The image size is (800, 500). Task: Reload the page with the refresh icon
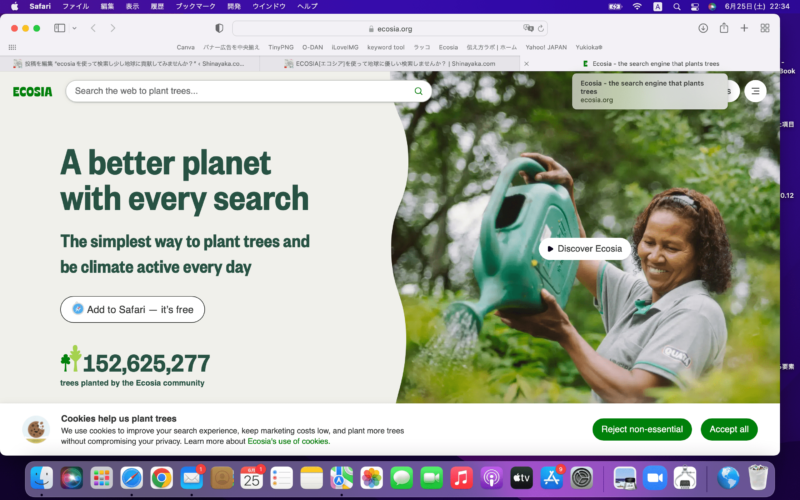541,29
